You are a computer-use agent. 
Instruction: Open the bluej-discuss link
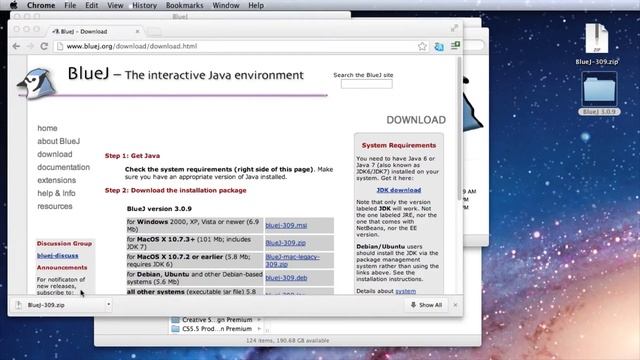tap(58, 256)
